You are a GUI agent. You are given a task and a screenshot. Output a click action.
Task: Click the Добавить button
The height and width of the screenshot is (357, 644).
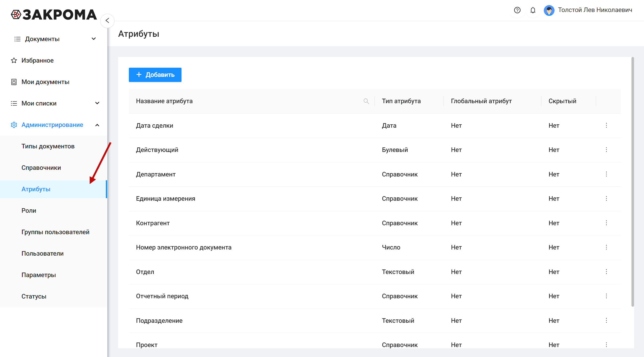[155, 75]
